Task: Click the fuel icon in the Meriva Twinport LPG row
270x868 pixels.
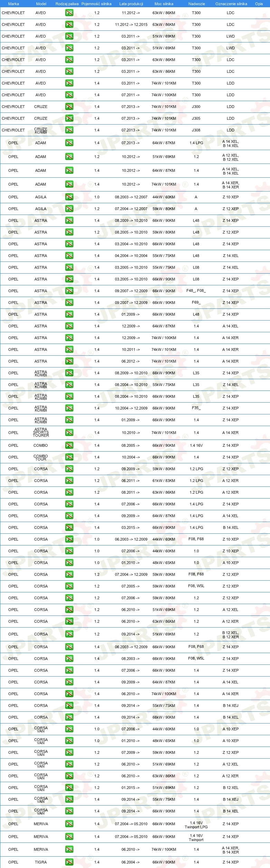Action: [69, 824]
